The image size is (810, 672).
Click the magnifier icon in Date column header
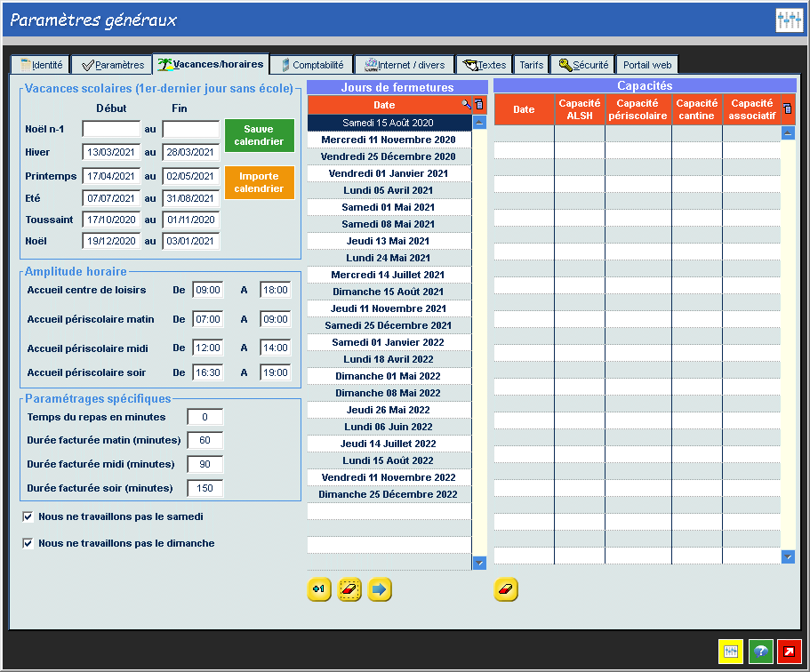pos(466,105)
